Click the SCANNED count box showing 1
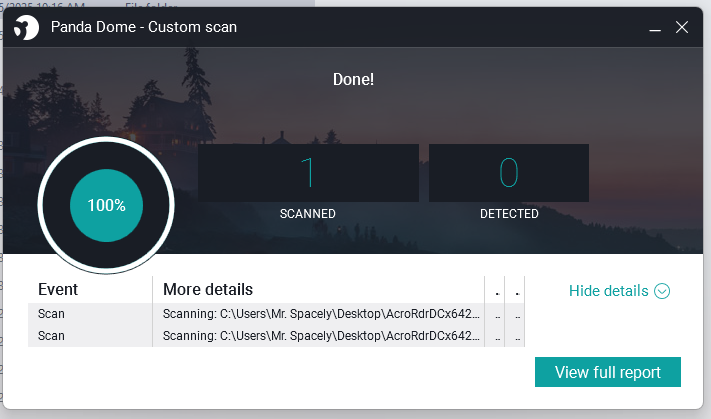 [308, 173]
